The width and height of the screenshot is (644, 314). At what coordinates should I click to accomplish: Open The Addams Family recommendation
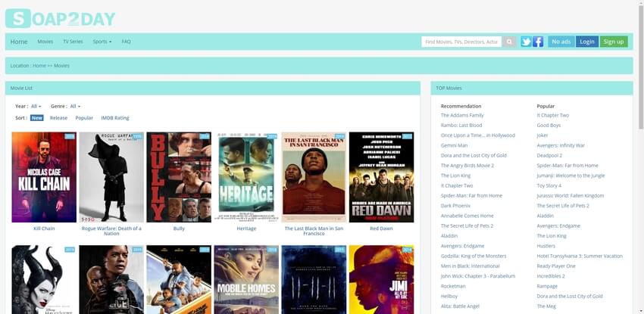(462, 116)
